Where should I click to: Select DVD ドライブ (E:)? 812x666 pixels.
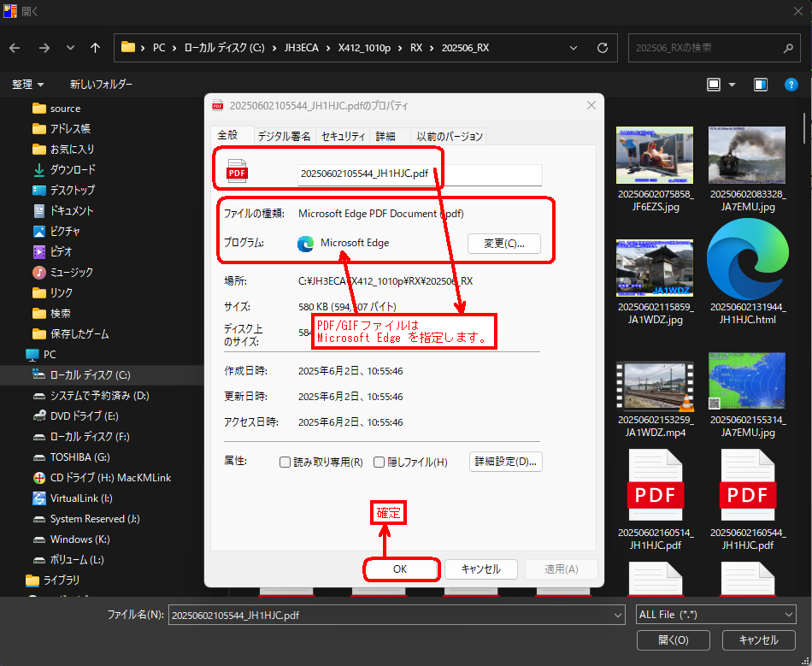tap(75, 416)
